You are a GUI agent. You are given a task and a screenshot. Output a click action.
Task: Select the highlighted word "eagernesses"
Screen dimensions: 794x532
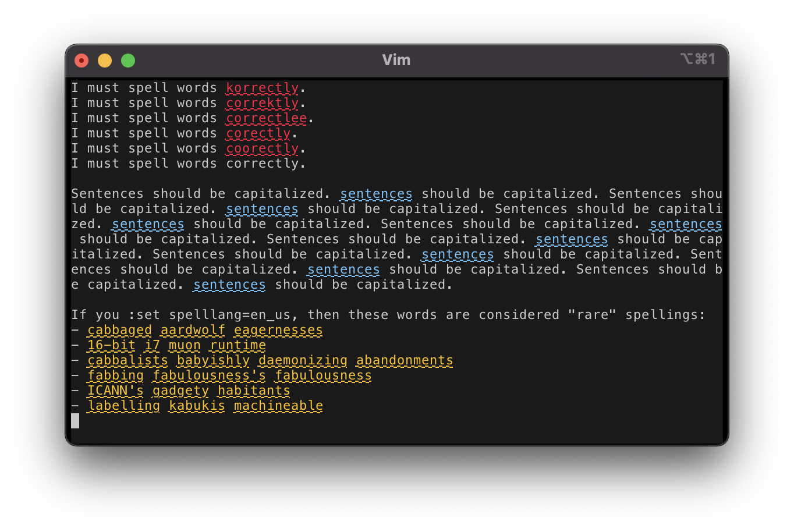(277, 330)
